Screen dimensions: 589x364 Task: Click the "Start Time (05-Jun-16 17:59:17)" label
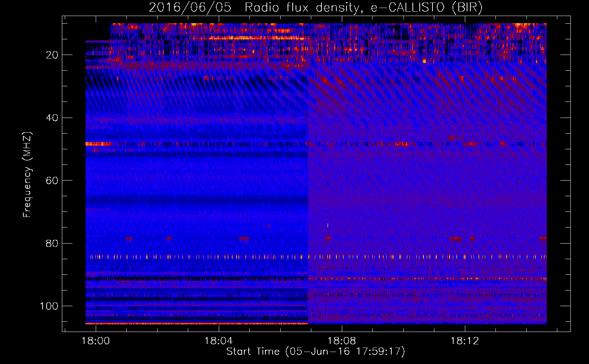pos(316,352)
